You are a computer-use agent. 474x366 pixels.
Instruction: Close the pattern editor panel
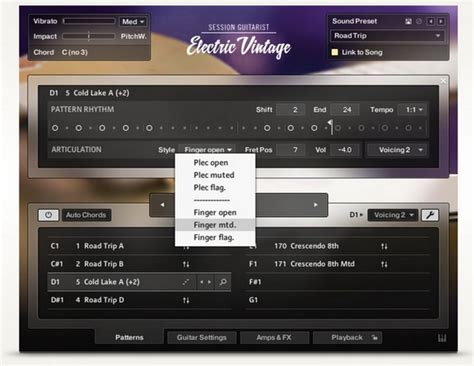443,81
